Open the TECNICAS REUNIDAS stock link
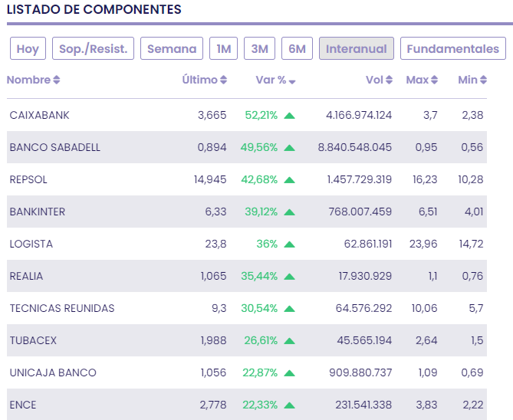This screenshot has height=420, width=513. pyautogui.click(x=61, y=308)
